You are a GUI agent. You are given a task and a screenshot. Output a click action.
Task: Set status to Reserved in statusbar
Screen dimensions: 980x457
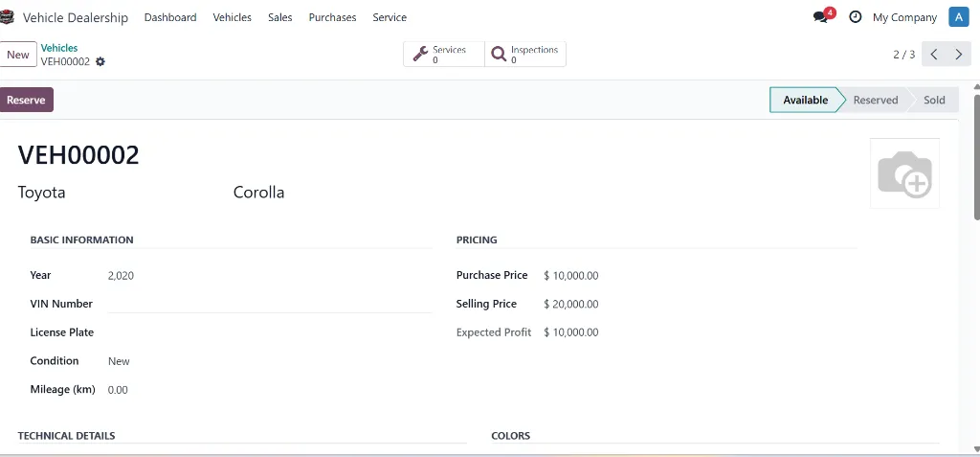[875, 101]
